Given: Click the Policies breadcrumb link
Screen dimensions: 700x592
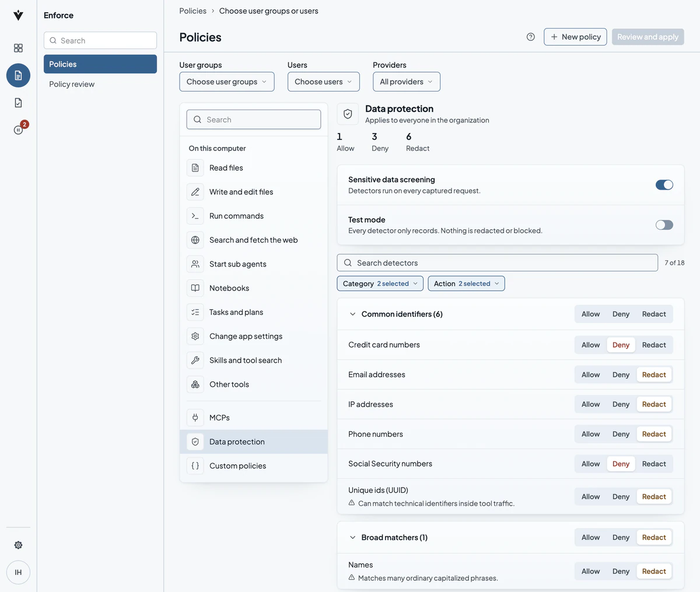Looking at the screenshot, I should [x=192, y=11].
